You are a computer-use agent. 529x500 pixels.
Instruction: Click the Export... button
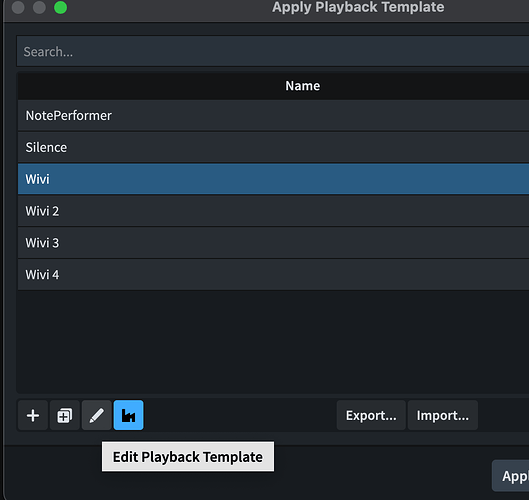click(371, 415)
